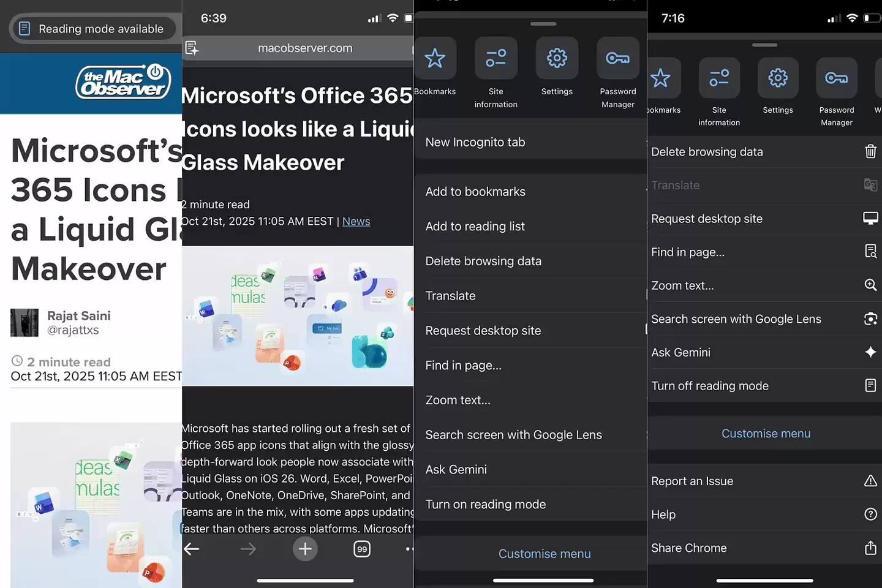
Task: Open the tab switcher showing 99 tabs
Action: coord(362,549)
